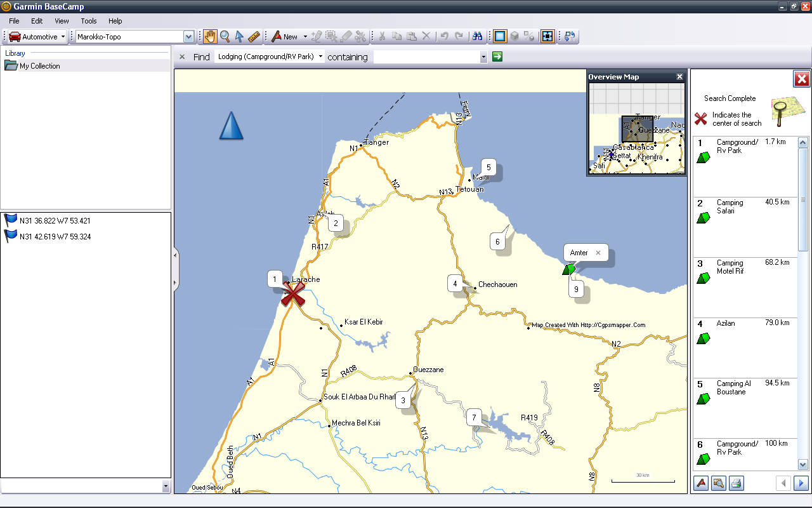
Task: Click the grayed-out Erase tool icon
Action: point(346,37)
